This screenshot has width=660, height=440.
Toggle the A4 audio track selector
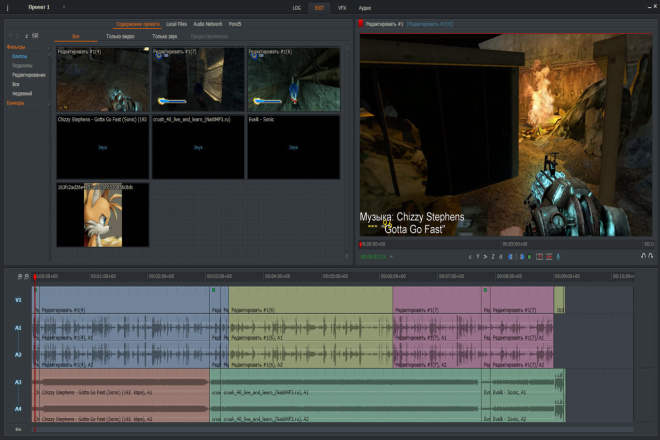[x=18, y=409]
